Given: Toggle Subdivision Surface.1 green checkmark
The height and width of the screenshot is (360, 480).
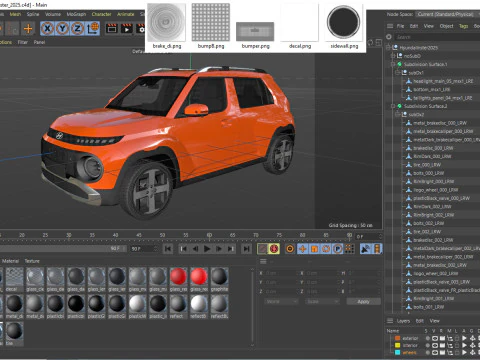Looking at the screenshot, I should tap(399, 64).
